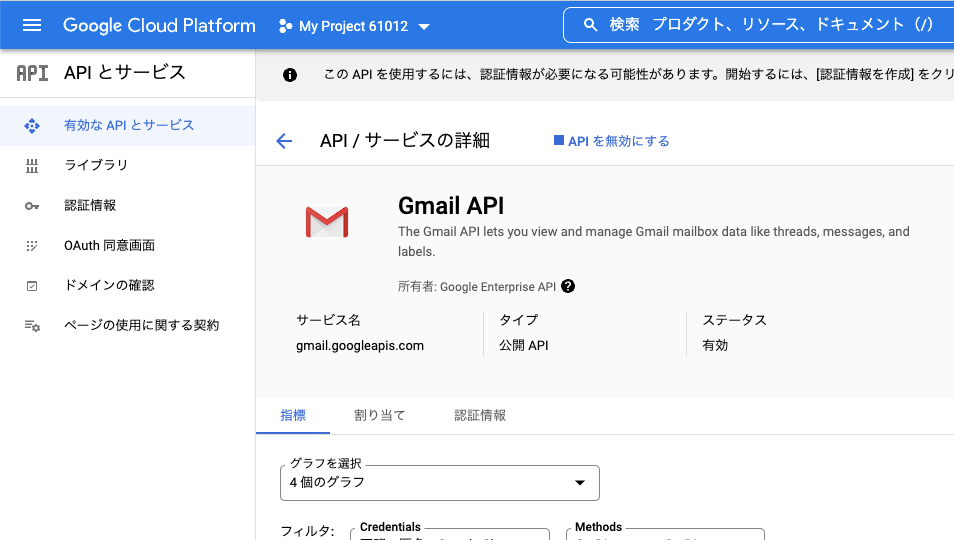Screen dimensions: 954x540
Task: Click the ページの使用に関する契約 settings icon
Action: 32,325
